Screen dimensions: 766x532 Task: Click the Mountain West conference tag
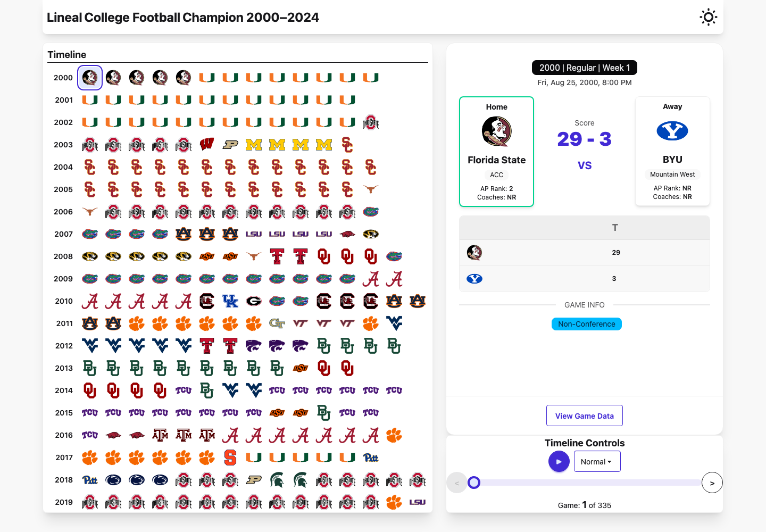coord(672,174)
